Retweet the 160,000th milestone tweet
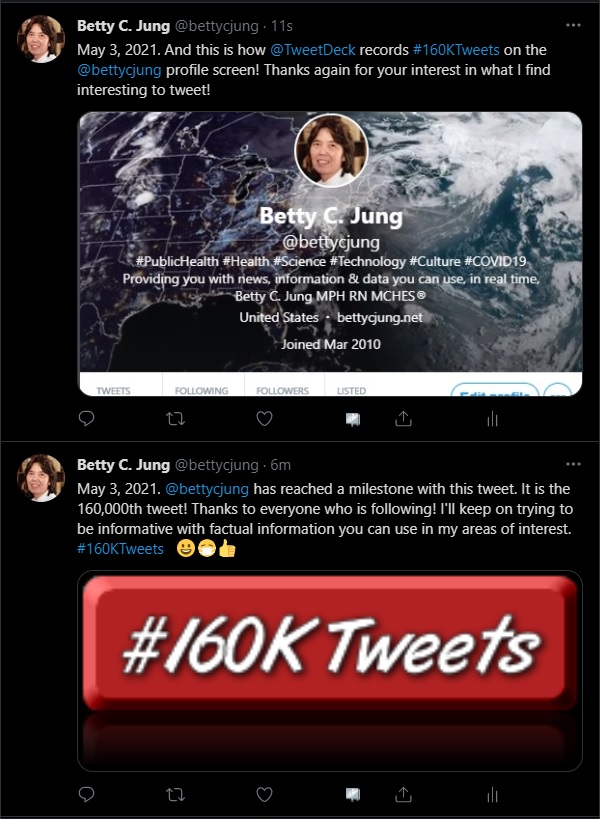Viewport: 600px width, 819px height. pos(176,795)
